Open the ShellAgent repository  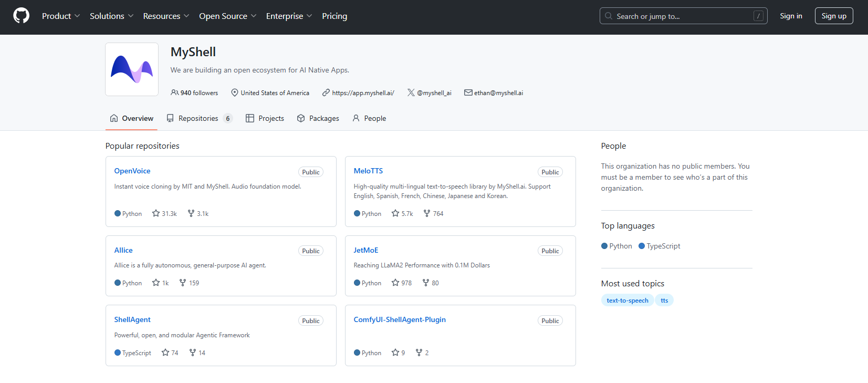pos(132,319)
